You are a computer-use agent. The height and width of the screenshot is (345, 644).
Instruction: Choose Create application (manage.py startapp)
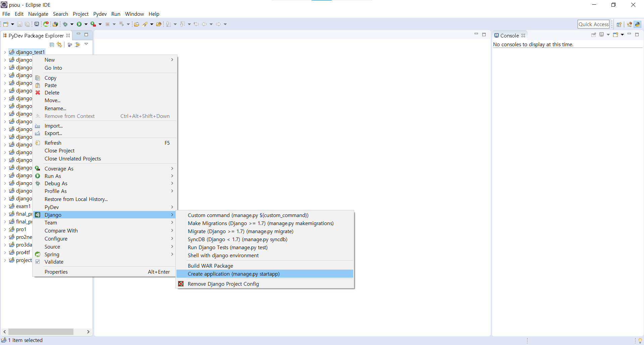[x=265, y=274]
